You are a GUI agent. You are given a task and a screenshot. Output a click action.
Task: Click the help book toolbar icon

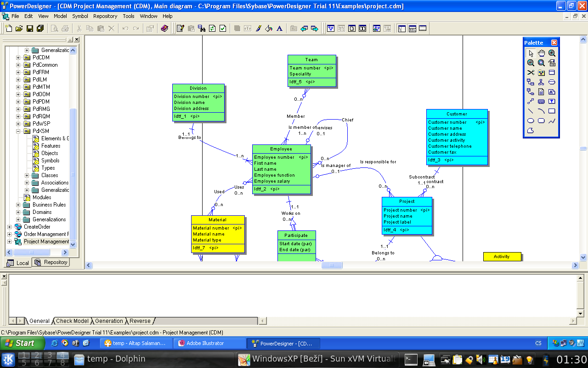click(x=164, y=29)
